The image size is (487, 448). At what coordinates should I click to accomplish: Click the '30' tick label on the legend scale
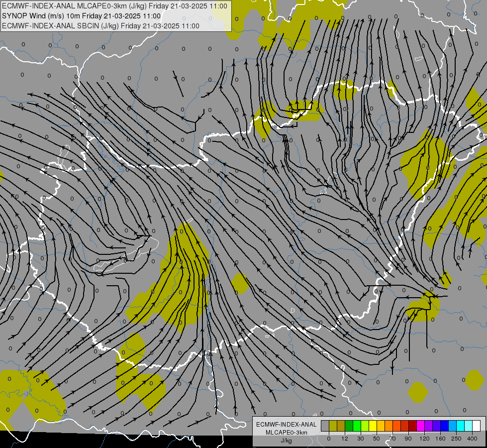(361, 439)
